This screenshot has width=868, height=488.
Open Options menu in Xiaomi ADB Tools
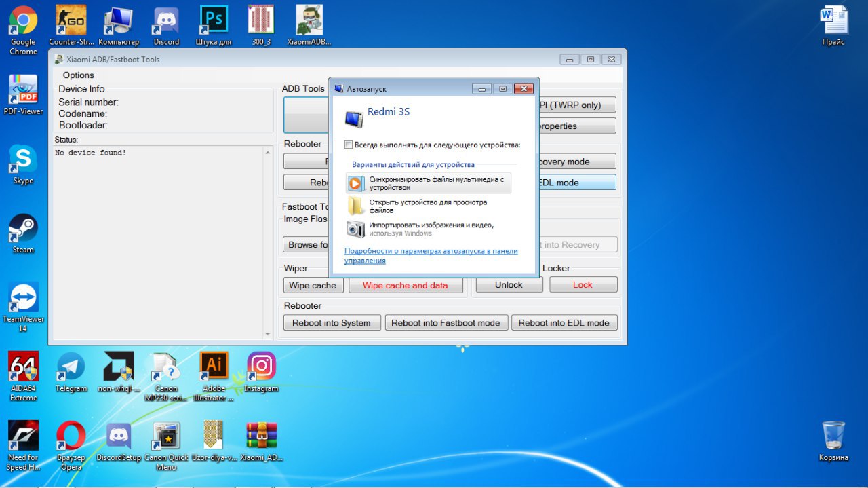[79, 75]
